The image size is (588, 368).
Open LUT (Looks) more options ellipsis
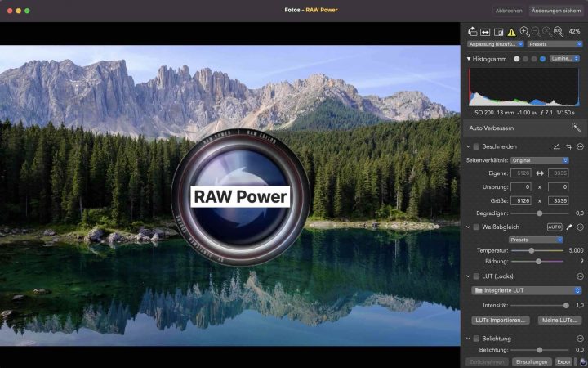(580, 276)
